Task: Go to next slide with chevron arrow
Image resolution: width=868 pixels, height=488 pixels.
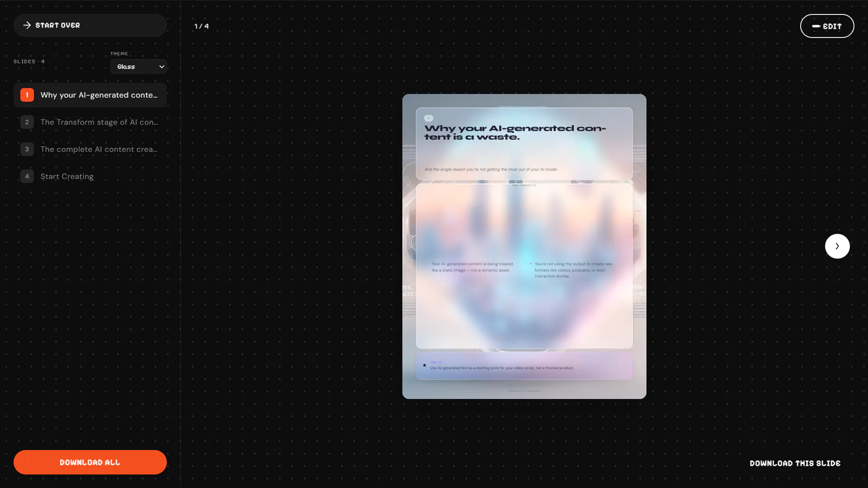Action: (x=837, y=246)
